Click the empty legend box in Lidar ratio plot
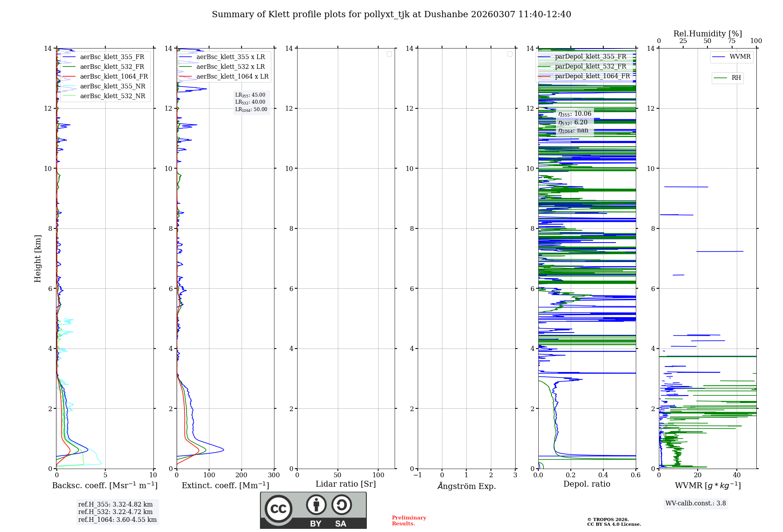Viewport: 783px width, 532px height. (x=389, y=54)
